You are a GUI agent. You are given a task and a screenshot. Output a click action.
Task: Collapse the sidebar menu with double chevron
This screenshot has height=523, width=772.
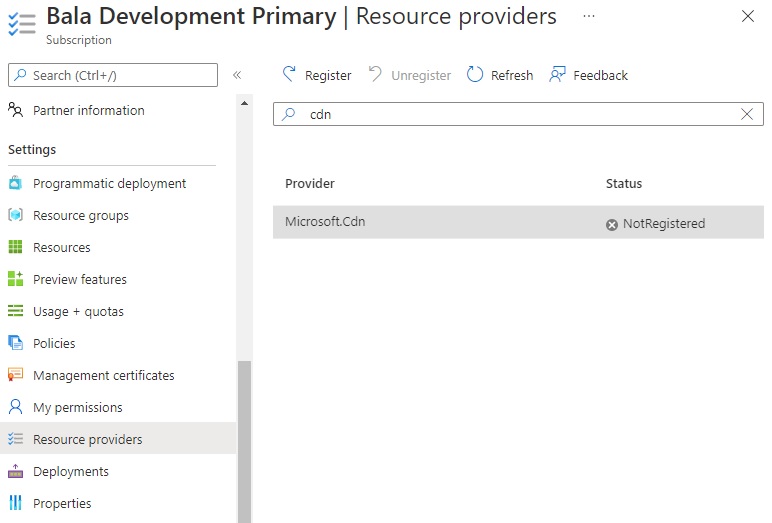pyautogui.click(x=237, y=75)
